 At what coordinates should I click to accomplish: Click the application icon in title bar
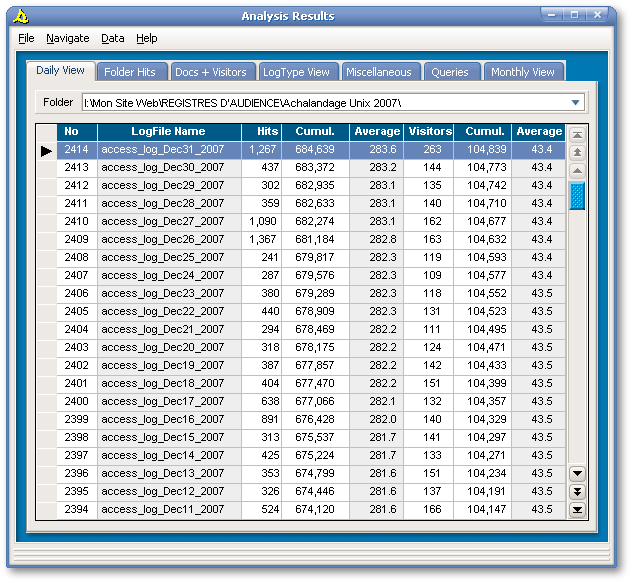[x=22, y=16]
